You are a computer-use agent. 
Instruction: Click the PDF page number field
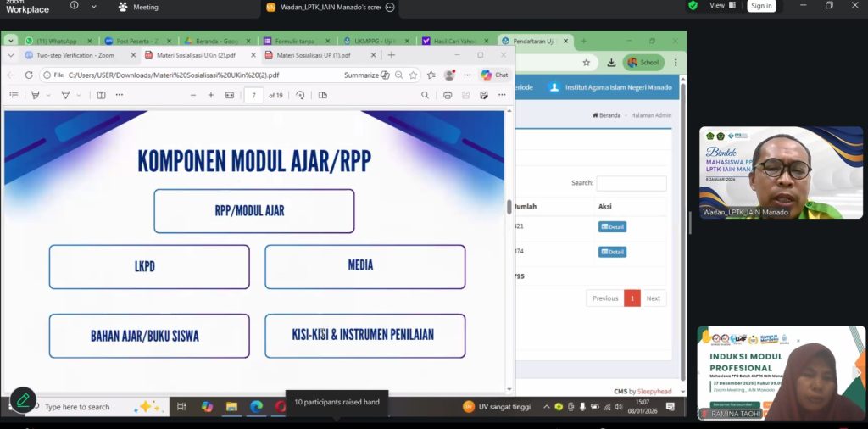click(253, 95)
